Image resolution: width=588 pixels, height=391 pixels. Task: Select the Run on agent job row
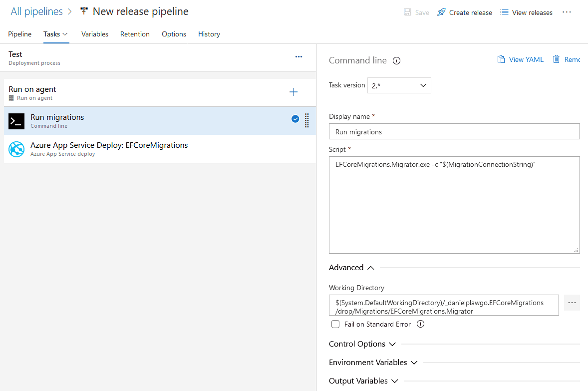160,93
